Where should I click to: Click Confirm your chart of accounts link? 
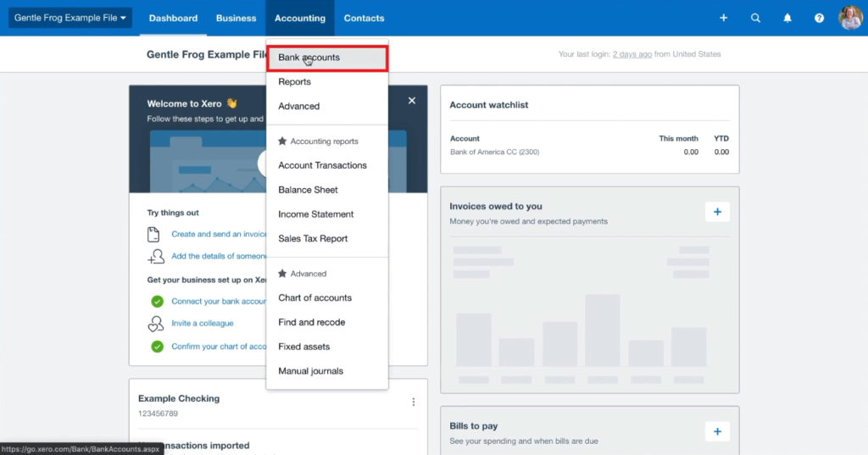[218, 347]
